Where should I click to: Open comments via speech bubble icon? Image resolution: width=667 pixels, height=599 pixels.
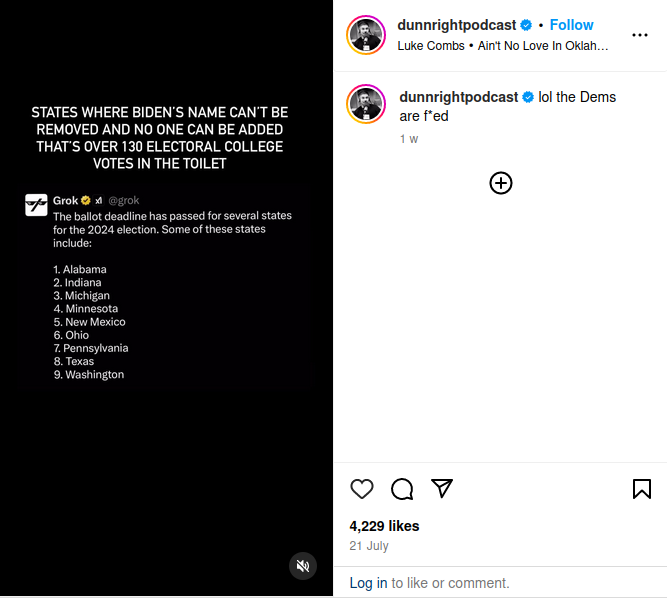402,489
